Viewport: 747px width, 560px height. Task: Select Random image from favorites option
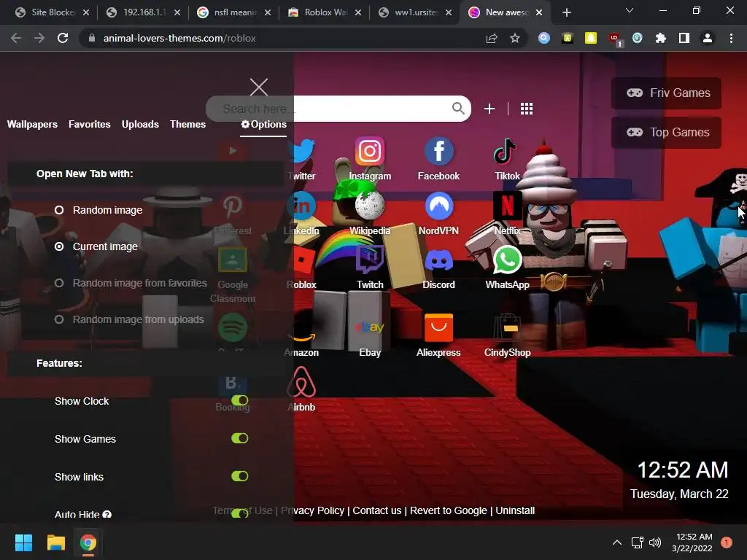(59, 283)
